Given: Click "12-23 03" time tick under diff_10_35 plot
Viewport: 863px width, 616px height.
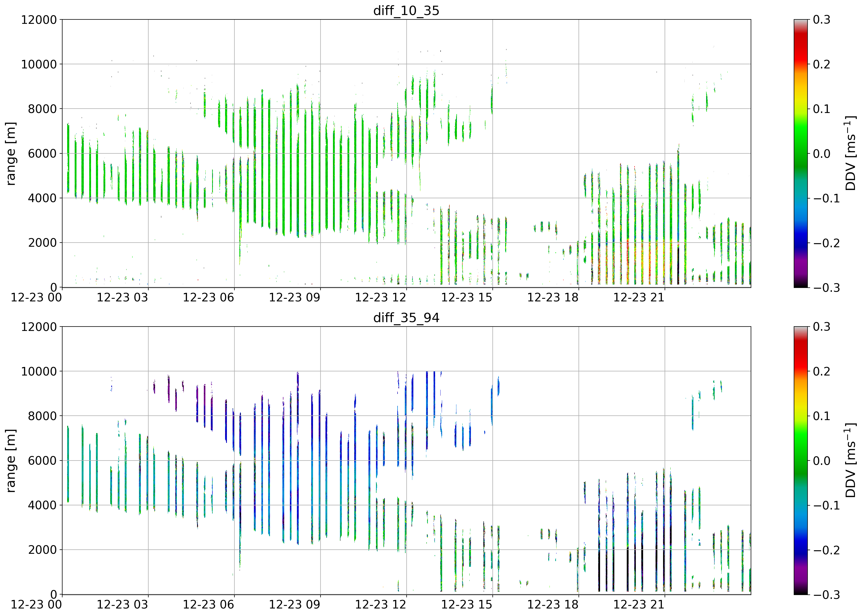Looking at the screenshot, I should tap(122, 298).
